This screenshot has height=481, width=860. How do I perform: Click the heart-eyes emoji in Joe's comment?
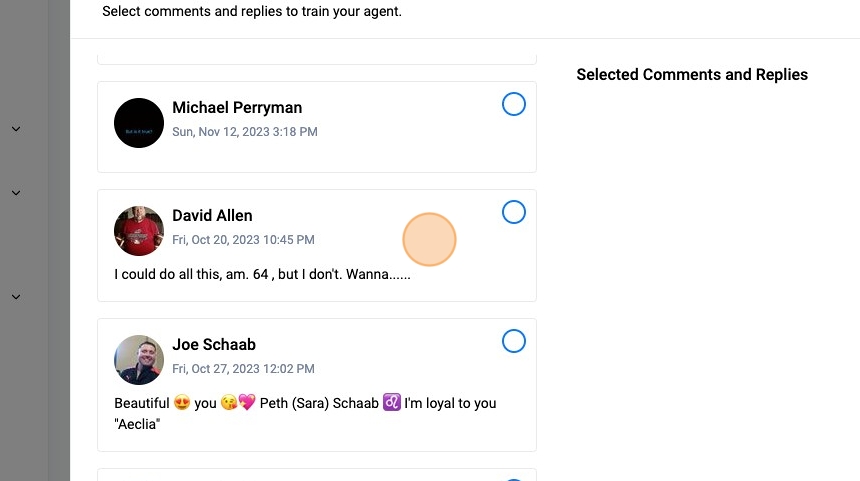181,403
